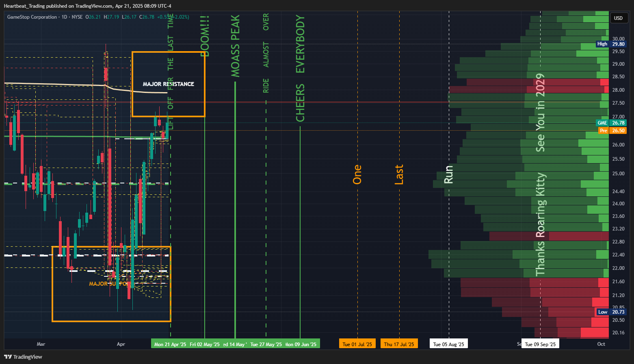Viewport: 634px width, 364px height.
Task: Select the BOOM!!! vertical text label
Action: tap(205, 36)
